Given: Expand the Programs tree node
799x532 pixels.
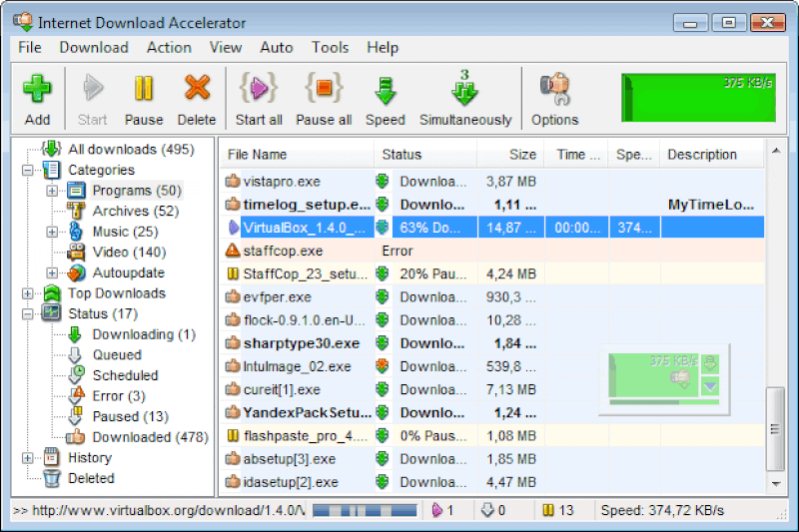Looking at the screenshot, I should [x=52, y=191].
